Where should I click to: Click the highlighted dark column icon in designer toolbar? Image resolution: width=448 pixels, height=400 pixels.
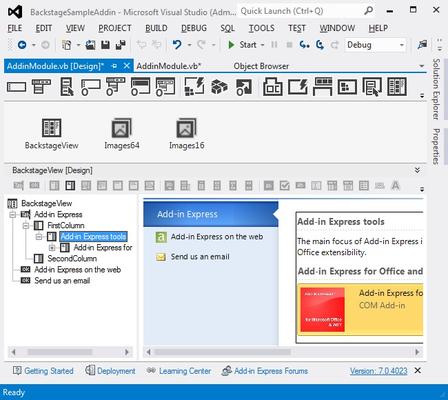point(70,185)
